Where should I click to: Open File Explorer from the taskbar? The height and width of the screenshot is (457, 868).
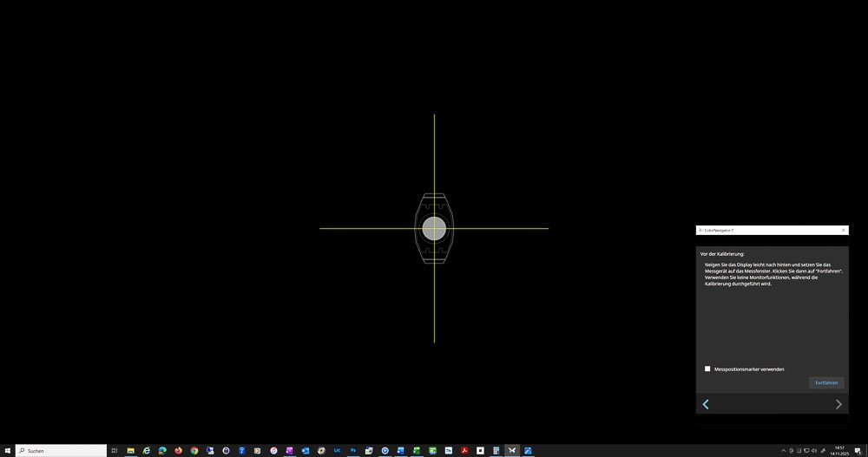[131, 450]
